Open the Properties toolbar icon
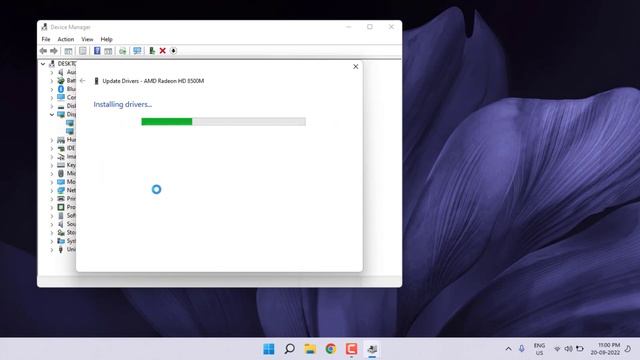Screen dimensions: 640x360 (x=83, y=51)
